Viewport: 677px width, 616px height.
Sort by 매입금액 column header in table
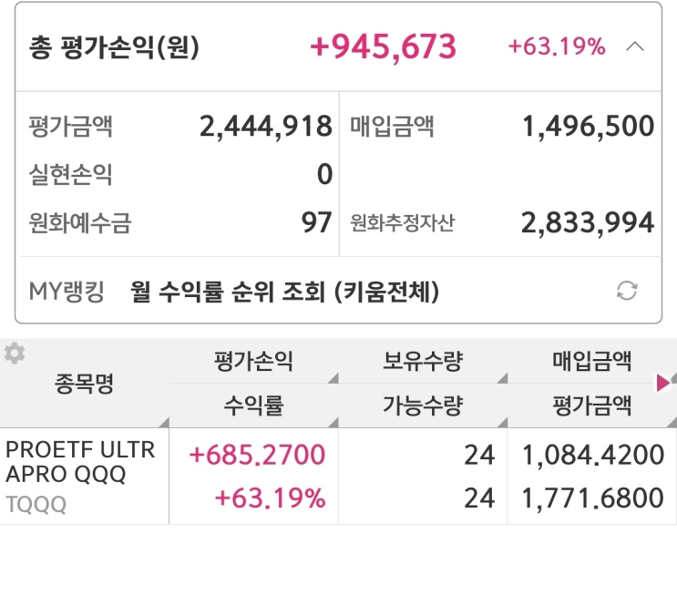pos(590,362)
